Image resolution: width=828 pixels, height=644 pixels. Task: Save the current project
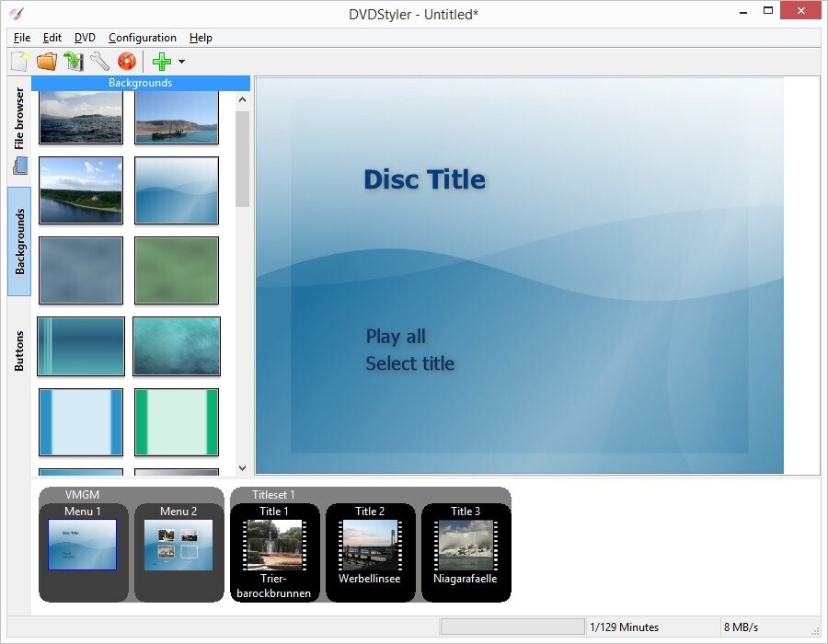(73, 61)
